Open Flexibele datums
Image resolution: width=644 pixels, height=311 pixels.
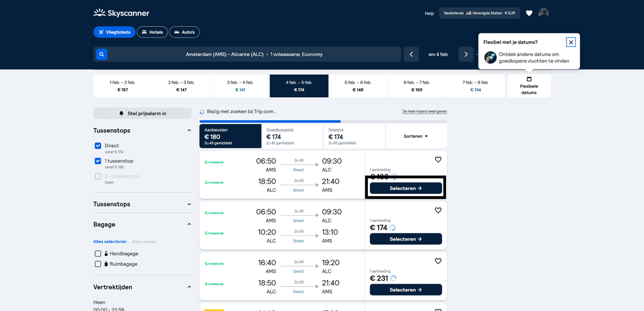529,86
